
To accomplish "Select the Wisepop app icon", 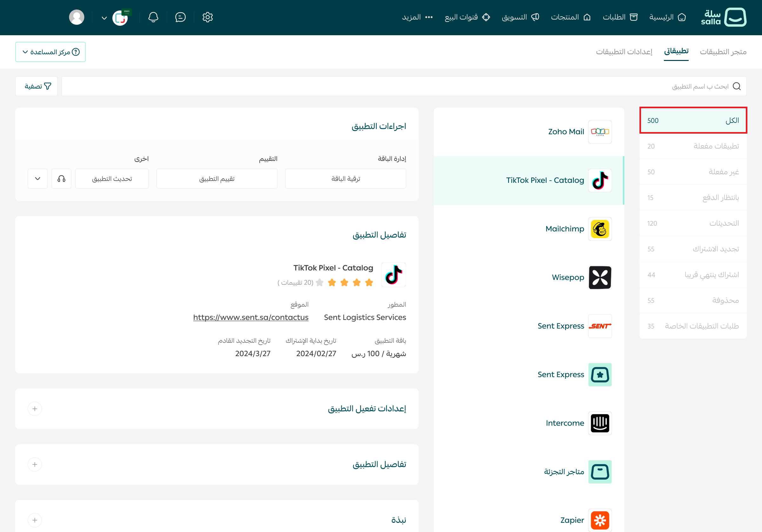I will tap(600, 277).
